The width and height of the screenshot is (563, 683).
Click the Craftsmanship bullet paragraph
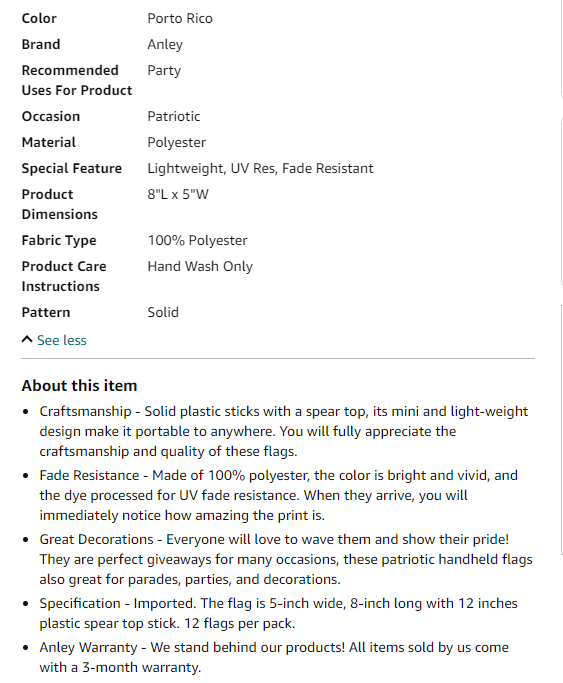[x=283, y=431]
